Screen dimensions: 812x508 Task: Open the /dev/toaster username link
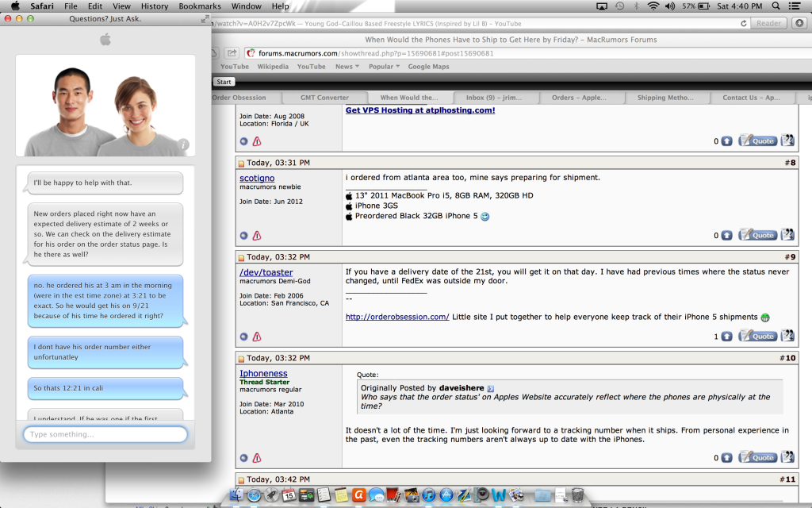pos(266,273)
